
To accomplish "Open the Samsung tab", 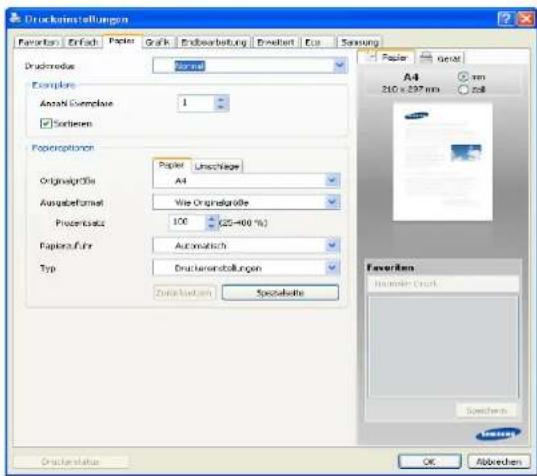I will point(360,42).
